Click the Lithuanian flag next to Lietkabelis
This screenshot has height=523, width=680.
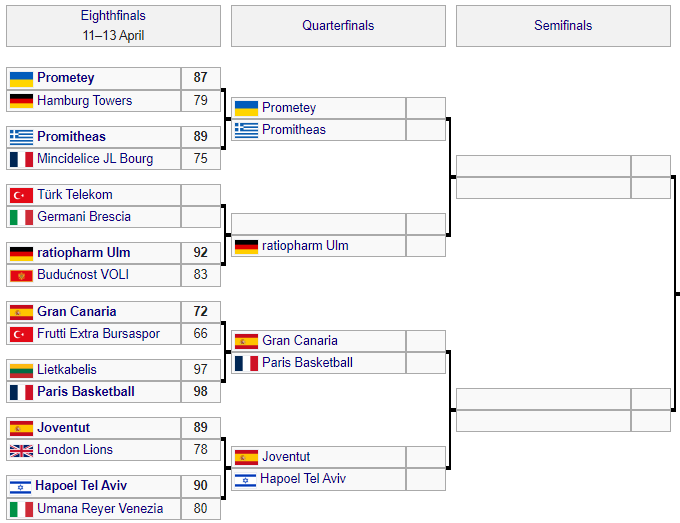pyautogui.click(x=21, y=370)
